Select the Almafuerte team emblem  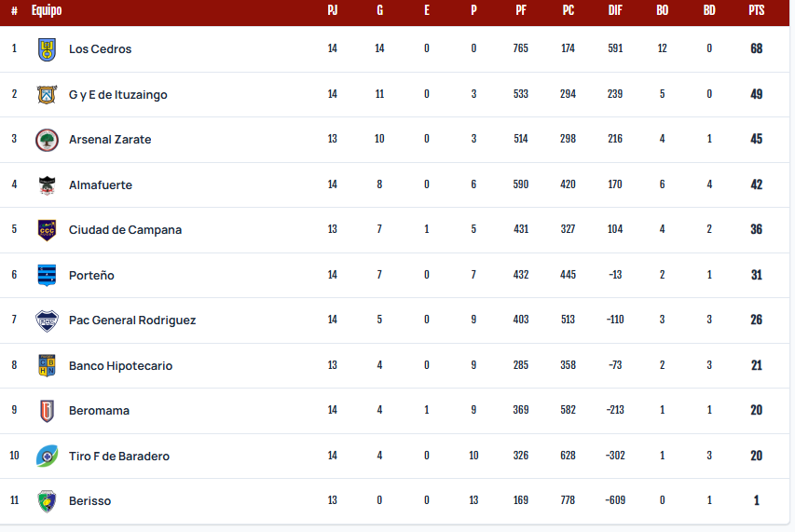click(x=47, y=185)
